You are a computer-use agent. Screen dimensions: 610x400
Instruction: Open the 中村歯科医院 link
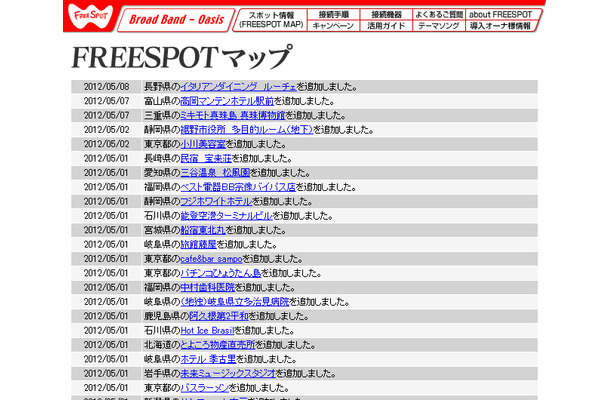[207, 288]
